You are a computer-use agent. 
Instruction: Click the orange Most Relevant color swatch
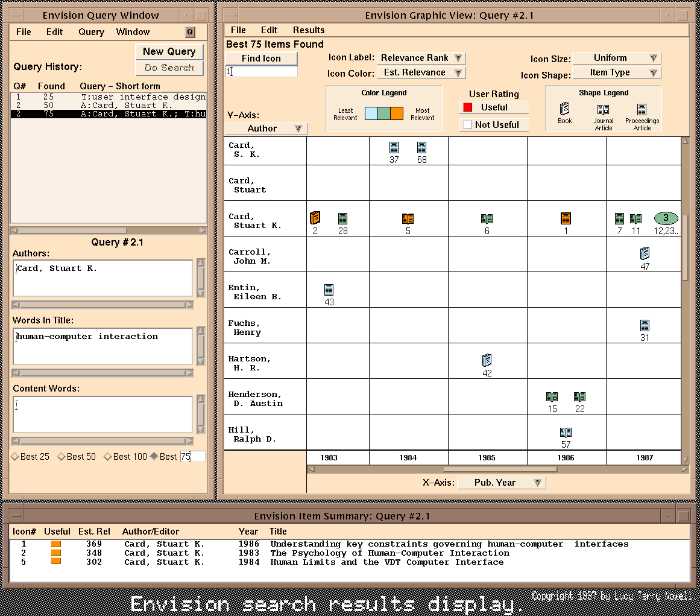(x=397, y=113)
